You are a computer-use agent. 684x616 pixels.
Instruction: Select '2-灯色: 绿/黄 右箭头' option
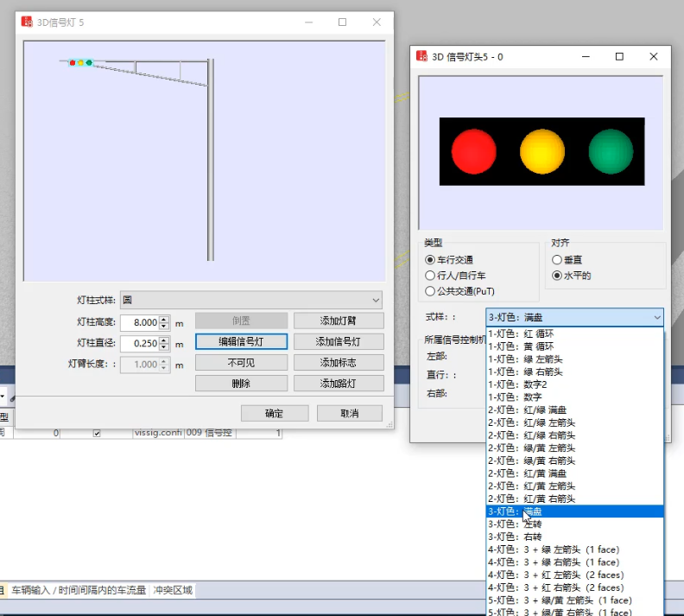pyautogui.click(x=574, y=460)
